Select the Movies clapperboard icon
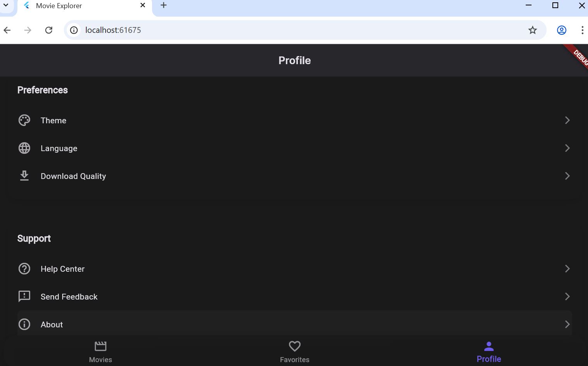Screen dimensions: 588x366 pos(100,346)
